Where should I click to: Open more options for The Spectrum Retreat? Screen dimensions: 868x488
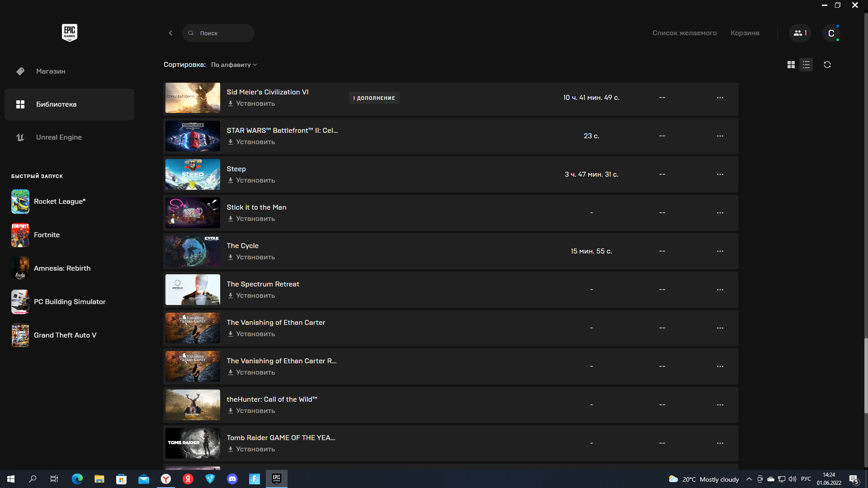(x=720, y=290)
